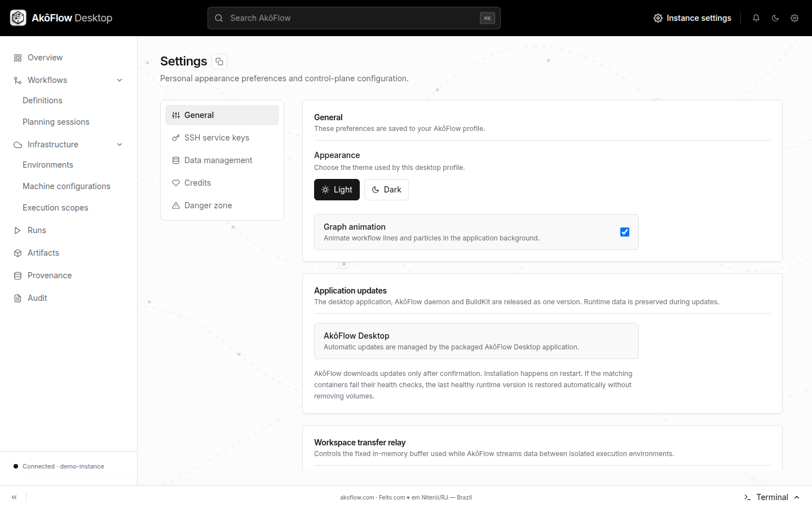Go to Planning sessions in sidebar
The height and width of the screenshot is (508, 812).
pyautogui.click(x=56, y=122)
